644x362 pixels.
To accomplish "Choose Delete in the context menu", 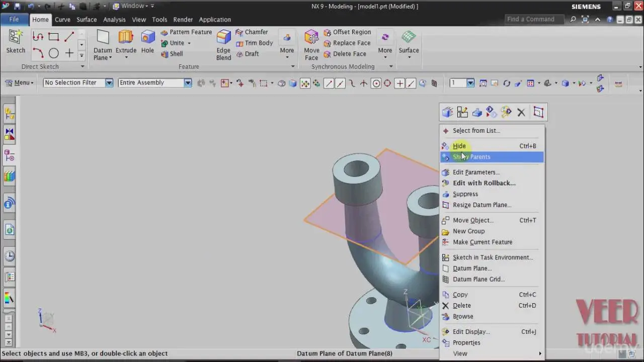I will (492, 306).
